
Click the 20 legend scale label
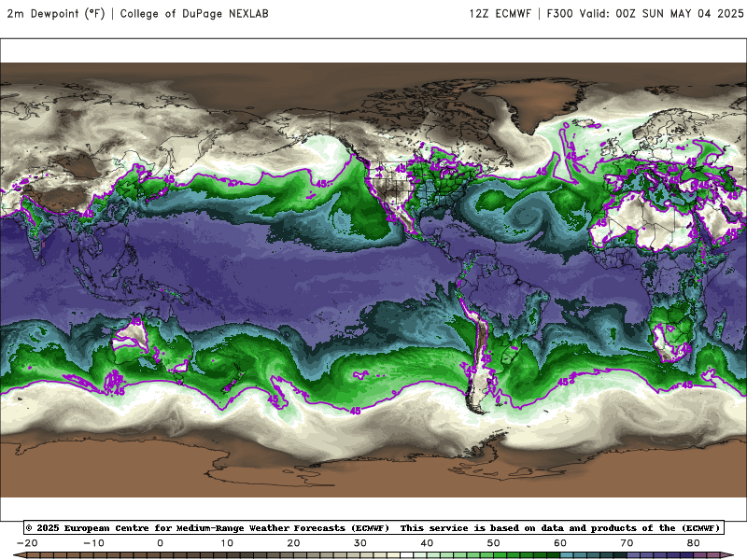click(x=293, y=543)
